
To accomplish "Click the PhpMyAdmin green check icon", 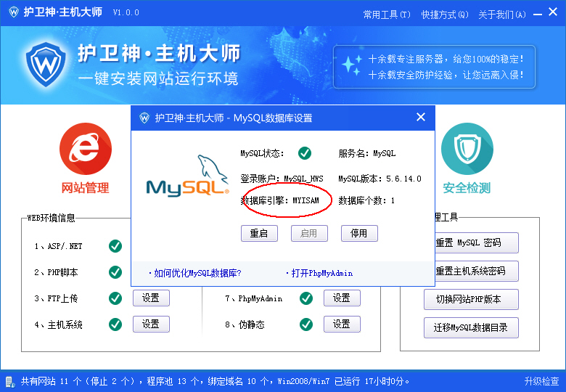I will tap(306, 298).
